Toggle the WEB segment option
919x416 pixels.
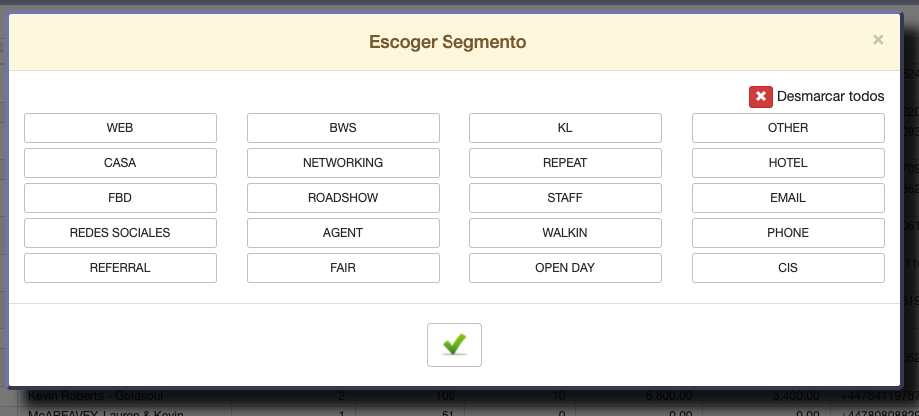120,128
